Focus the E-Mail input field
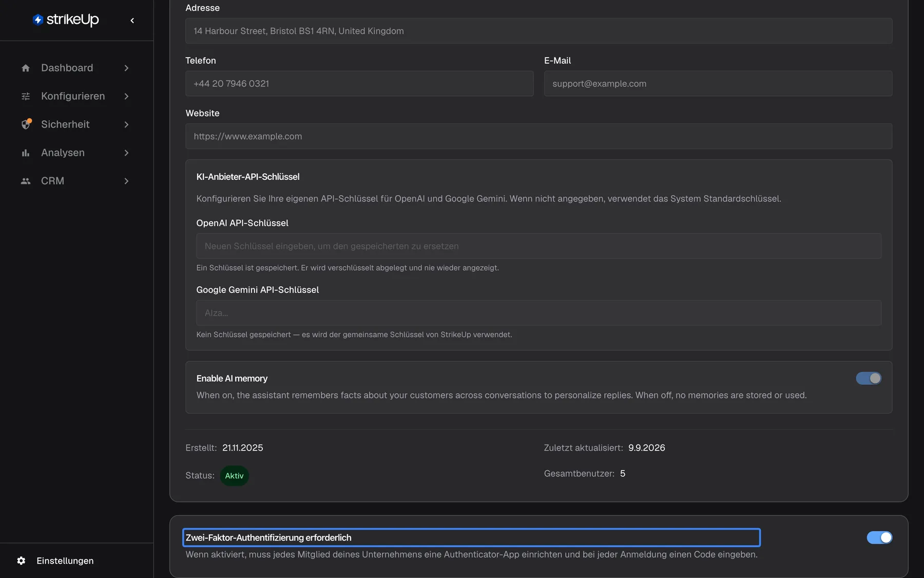 pyautogui.click(x=718, y=83)
